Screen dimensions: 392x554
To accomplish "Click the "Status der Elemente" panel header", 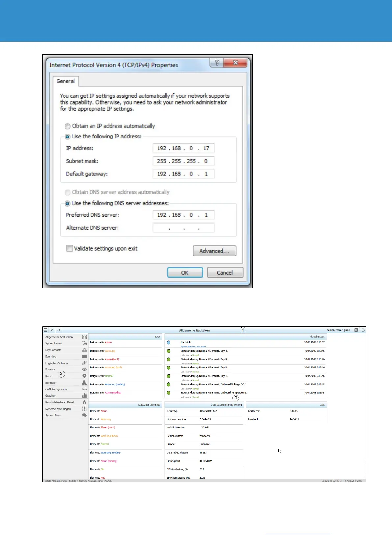I will pyautogui.click(x=125, y=405).
